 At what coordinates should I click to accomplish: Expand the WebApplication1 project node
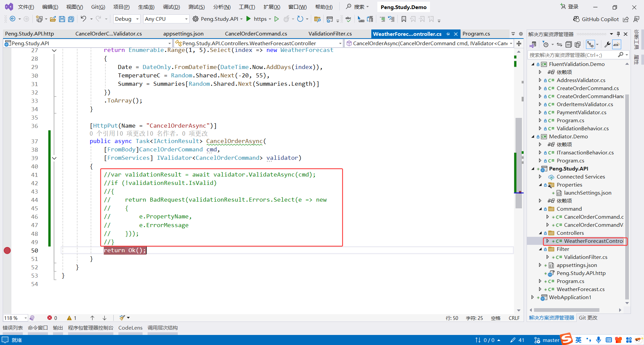tap(533, 297)
